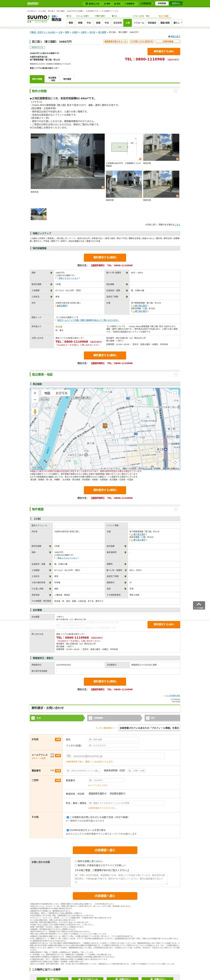Open help icon beside 建築条件
The image size is (210, 980).
(125, 582)
